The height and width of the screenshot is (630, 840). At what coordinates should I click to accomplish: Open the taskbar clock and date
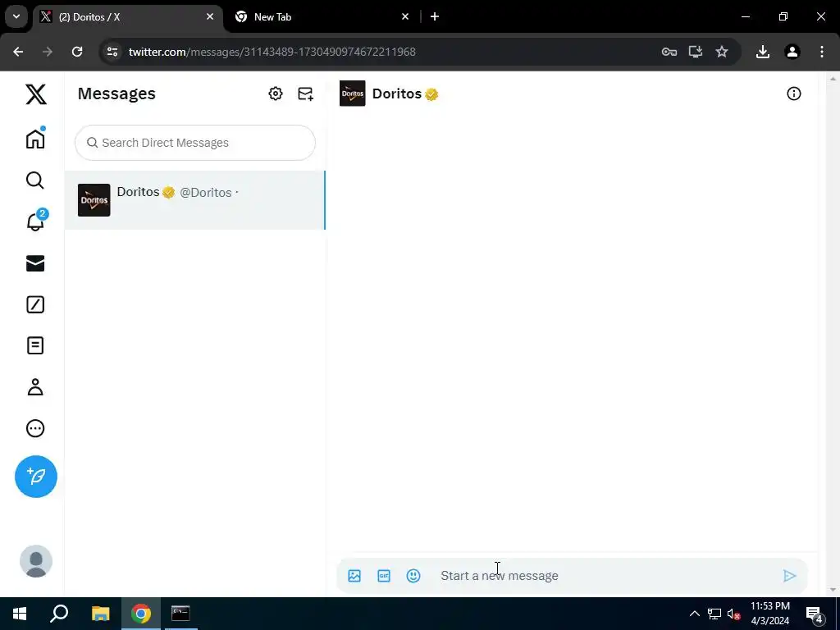pyautogui.click(x=769, y=614)
